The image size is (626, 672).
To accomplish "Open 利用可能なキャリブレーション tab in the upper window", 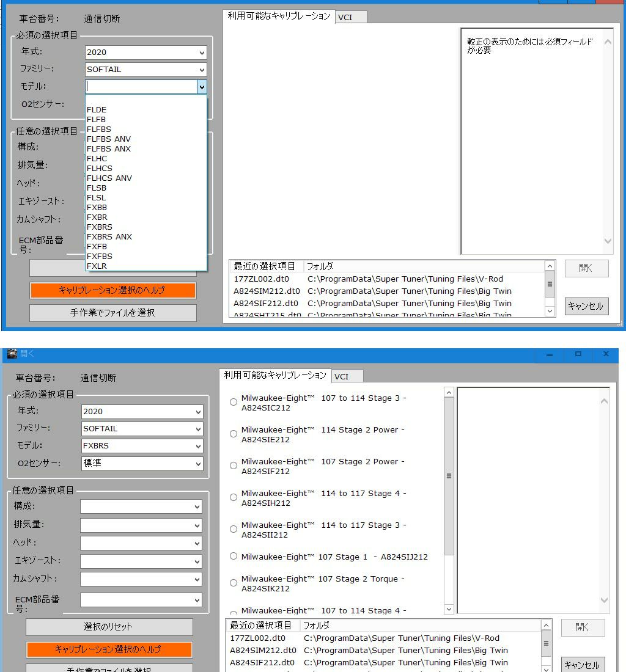I will pyautogui.click(x=278, y=16).
